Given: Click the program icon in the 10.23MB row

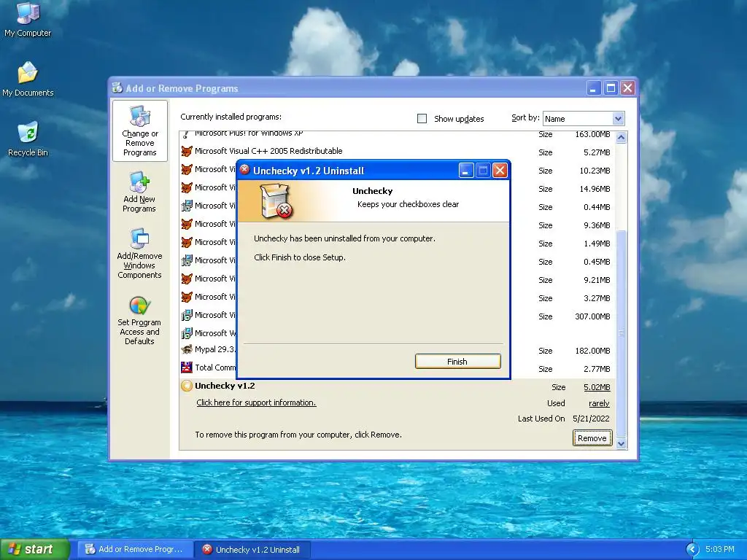Looking at the screenshot, I should (187, 169).
